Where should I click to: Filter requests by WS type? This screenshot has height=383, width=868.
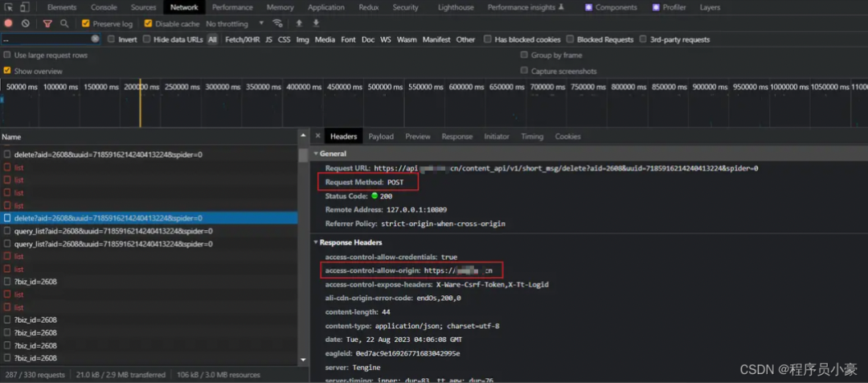click(385, 39)
